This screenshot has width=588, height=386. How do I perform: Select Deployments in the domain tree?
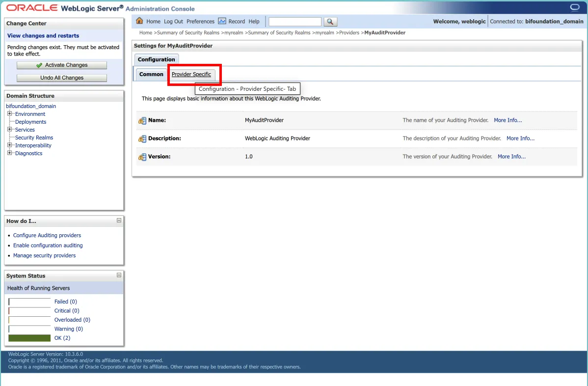[31, 122]
